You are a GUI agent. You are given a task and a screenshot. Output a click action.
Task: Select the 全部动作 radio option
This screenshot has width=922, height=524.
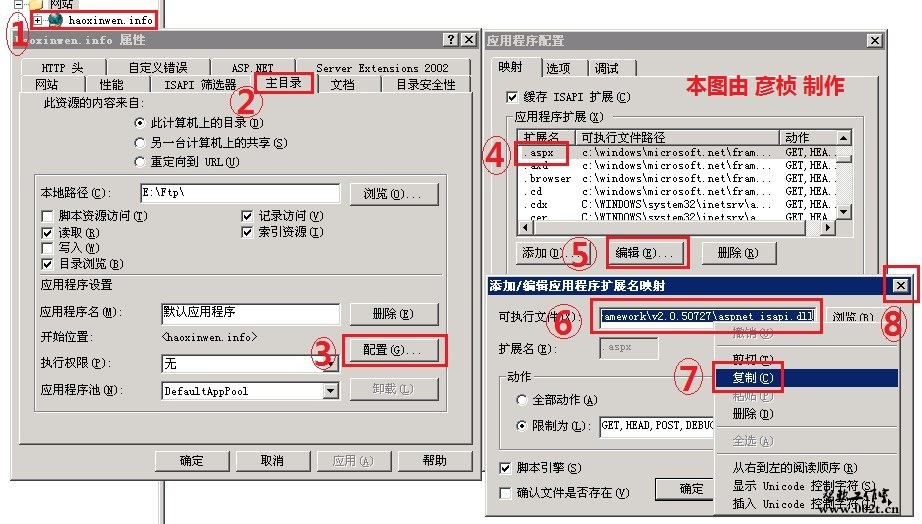coord(521,400)
